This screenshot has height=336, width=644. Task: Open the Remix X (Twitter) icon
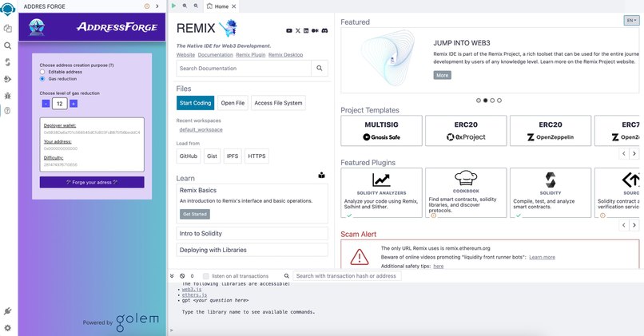pos(298,31)
